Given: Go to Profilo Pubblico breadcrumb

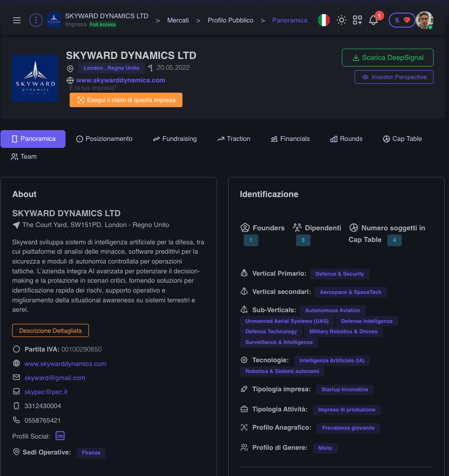Looking at the screenshot, I should (230, 20).
